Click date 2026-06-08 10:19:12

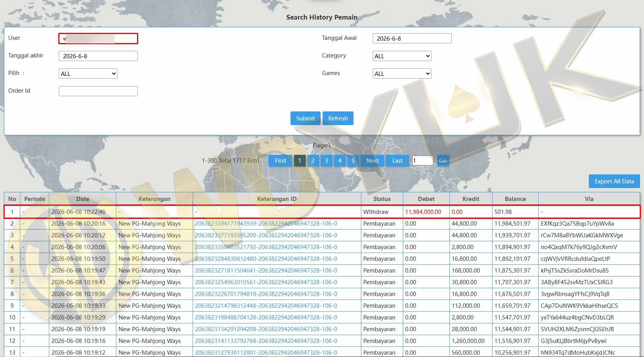point(78,353)
